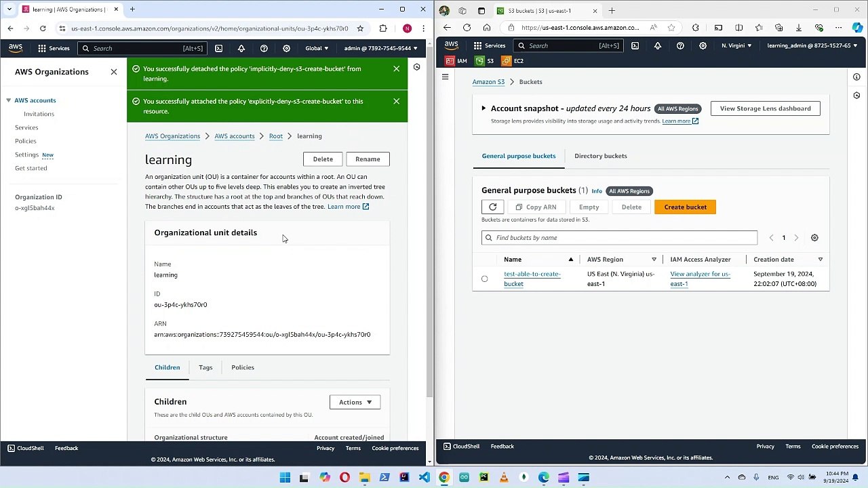Open Services grid in Organizations console
The image size is (868, 488).
click(x=54, y=48)
